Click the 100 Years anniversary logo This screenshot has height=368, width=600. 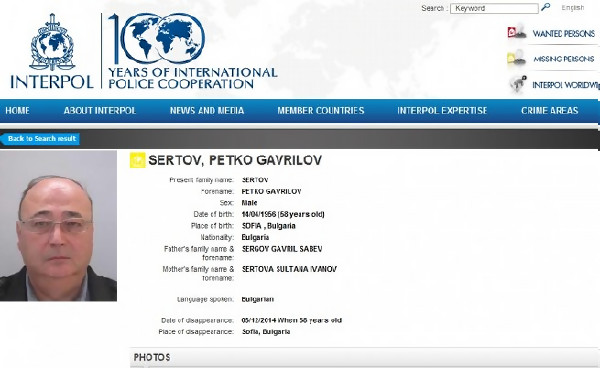coord(192,51)
